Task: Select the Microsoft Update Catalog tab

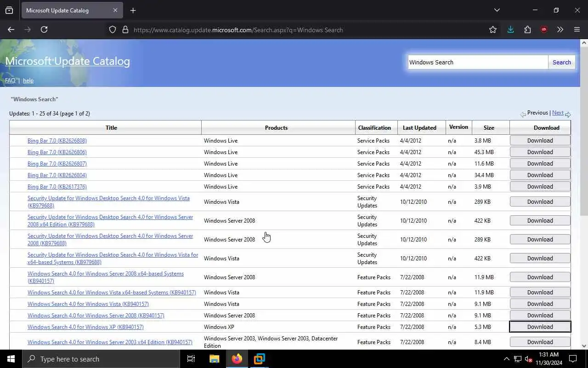Action: click(x=72, y=10)
